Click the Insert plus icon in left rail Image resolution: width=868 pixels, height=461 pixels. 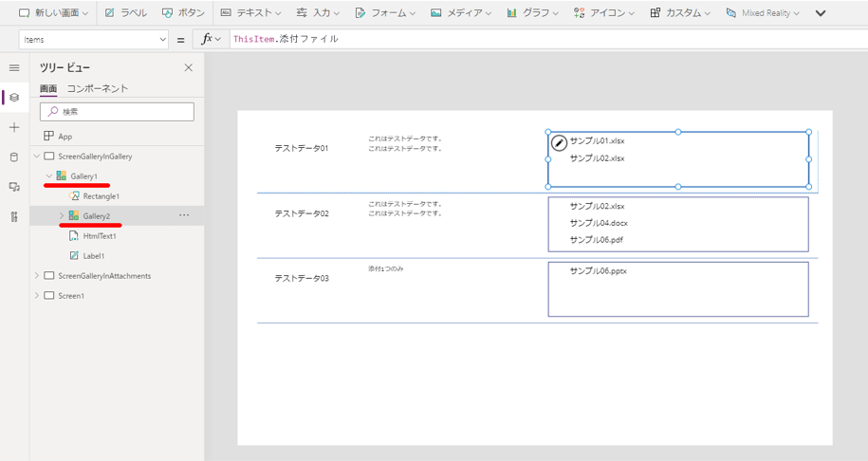(14, 127)
